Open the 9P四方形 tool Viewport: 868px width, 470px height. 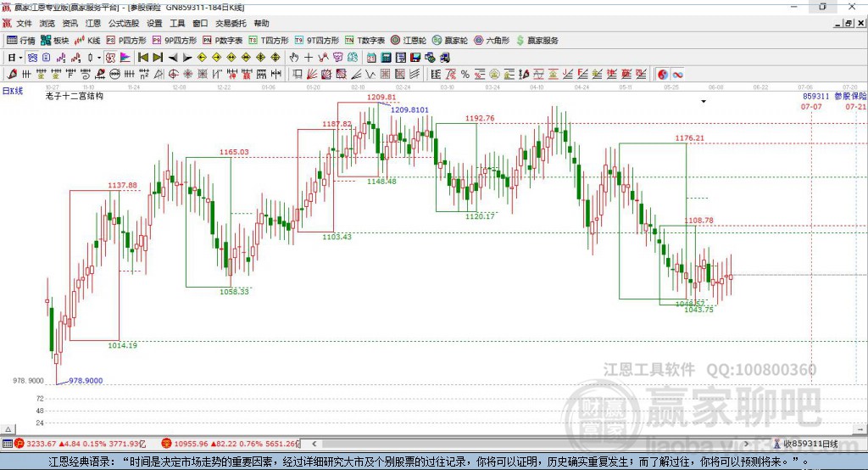(x=175, y=41)
